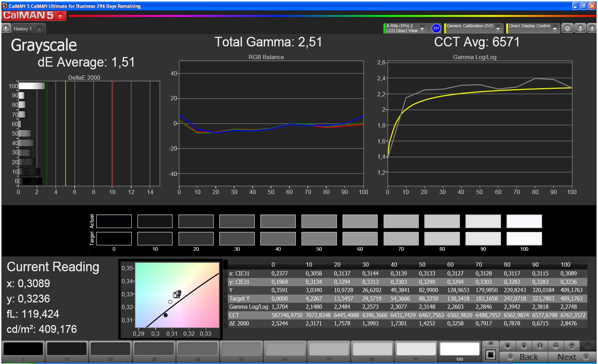The width and height of the screenshot is (598, 364).
Task: Select the 30 percent gray pattern swatch
Action: tap(154, 349)
